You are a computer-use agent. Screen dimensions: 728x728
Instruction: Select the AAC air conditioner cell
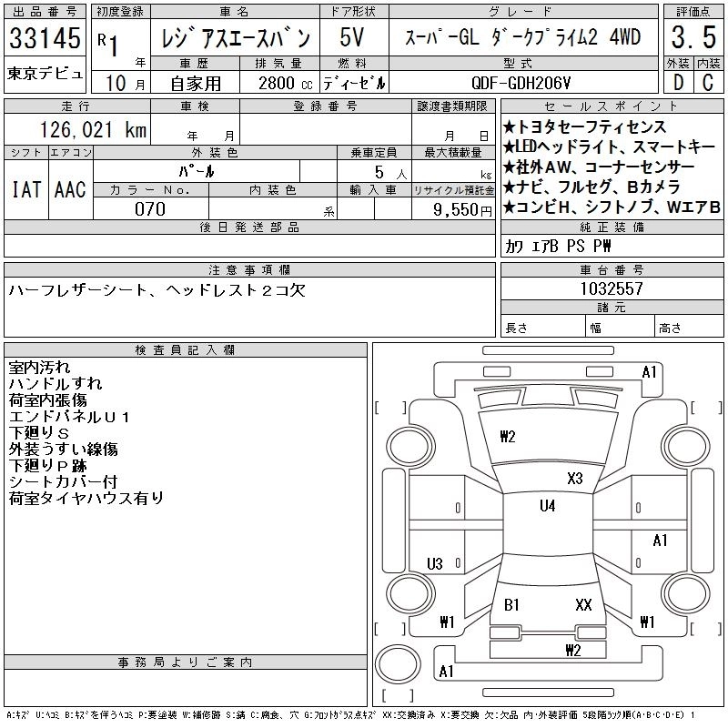[70, 189]
